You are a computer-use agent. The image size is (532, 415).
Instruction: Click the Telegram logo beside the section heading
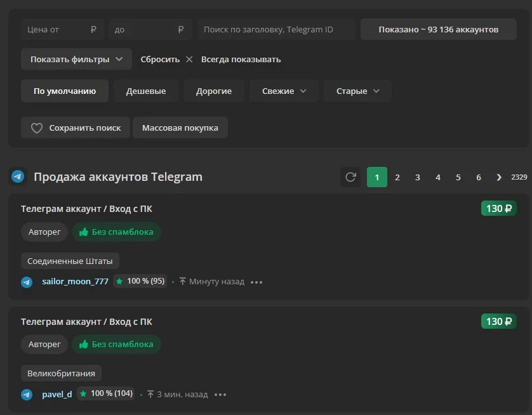pos(18,177)
